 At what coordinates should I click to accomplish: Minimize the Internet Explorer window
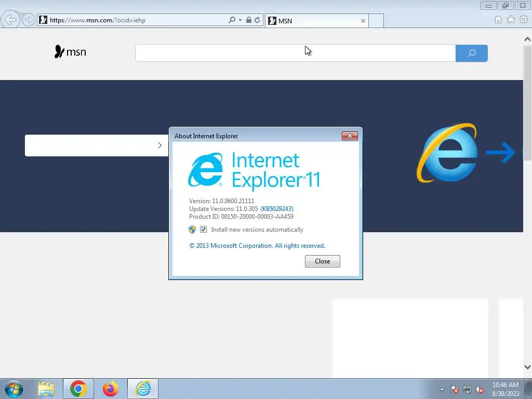pyautogui.click(x=488, y=6)
